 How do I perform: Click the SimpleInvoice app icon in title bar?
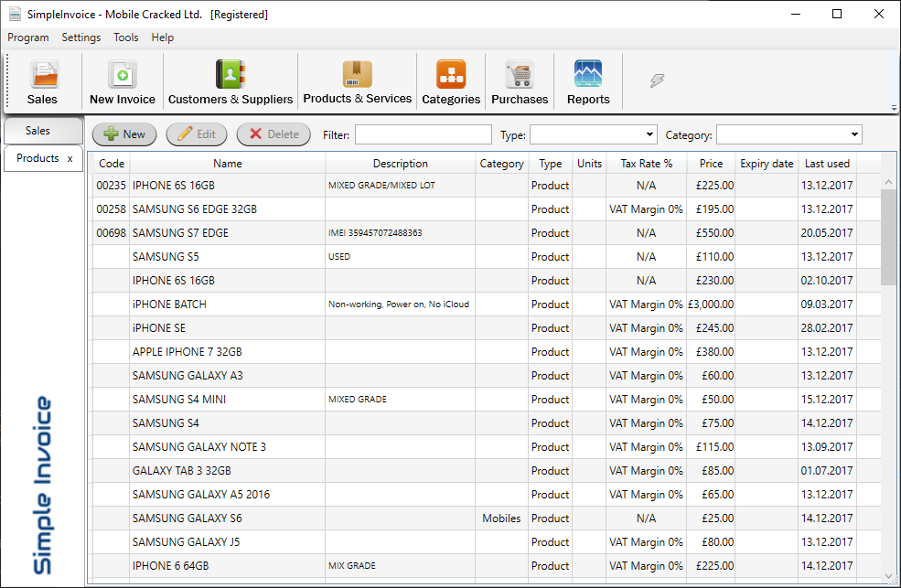tap(15, 14)
